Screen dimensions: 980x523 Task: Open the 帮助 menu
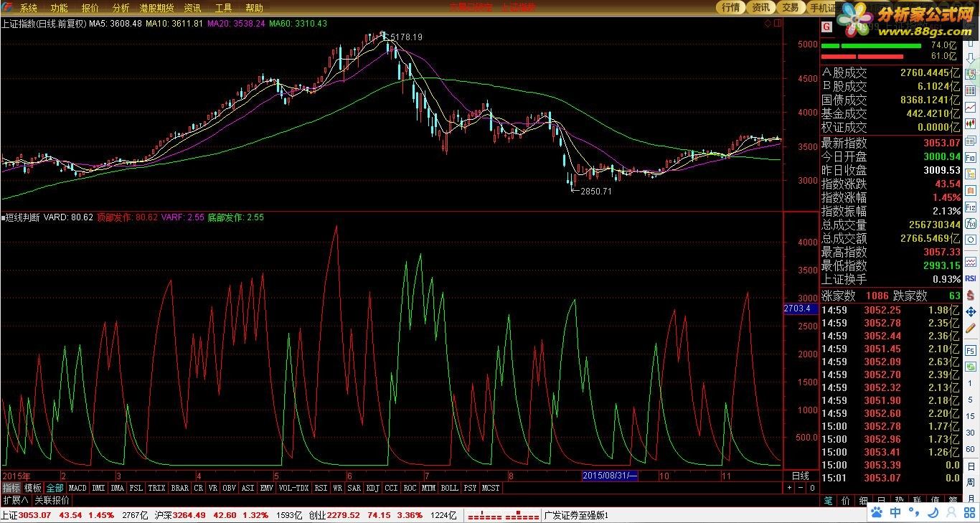click(254, 8)
